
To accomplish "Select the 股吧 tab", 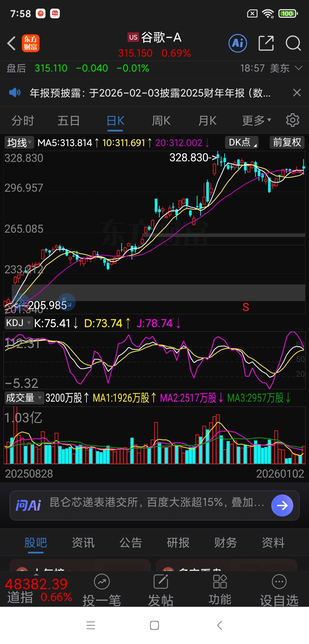I will [x=36, y=543].
